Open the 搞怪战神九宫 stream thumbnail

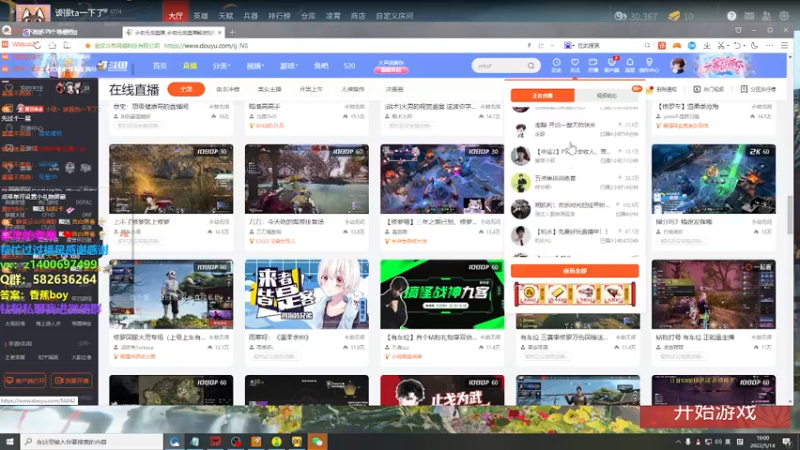[x=442, y=294]
